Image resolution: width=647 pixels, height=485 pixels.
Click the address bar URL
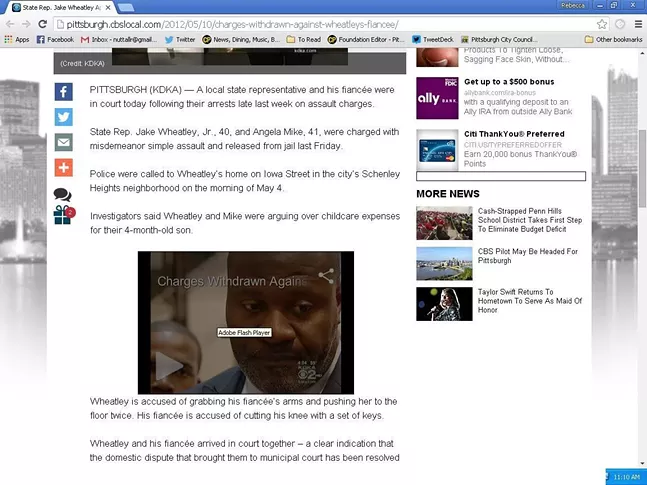232,25
